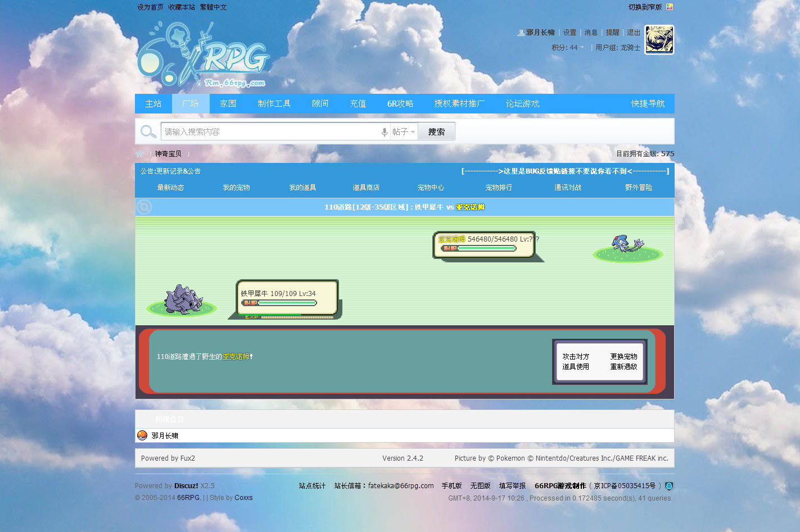Click the magnifier icon beside the search box
The height and width of the screenshot is (532, 800).
tap(148, 131)
